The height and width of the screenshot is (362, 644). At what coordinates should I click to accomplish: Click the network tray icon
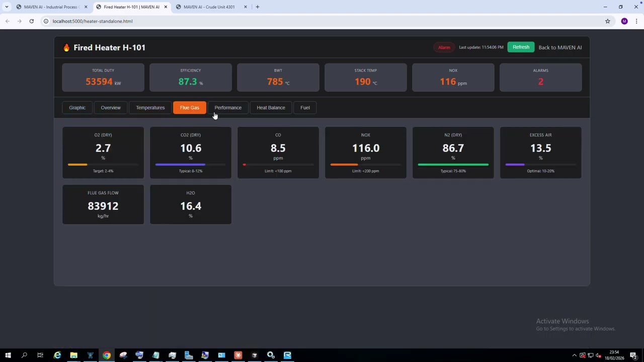pyautogui.click(x=590, y=355)
